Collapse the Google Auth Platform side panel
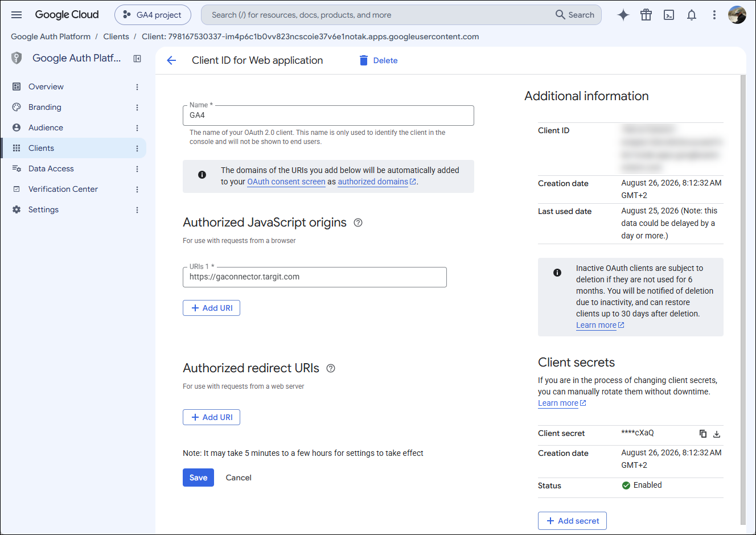This screenshot has height=535, width=756. [x=137, y=59]
